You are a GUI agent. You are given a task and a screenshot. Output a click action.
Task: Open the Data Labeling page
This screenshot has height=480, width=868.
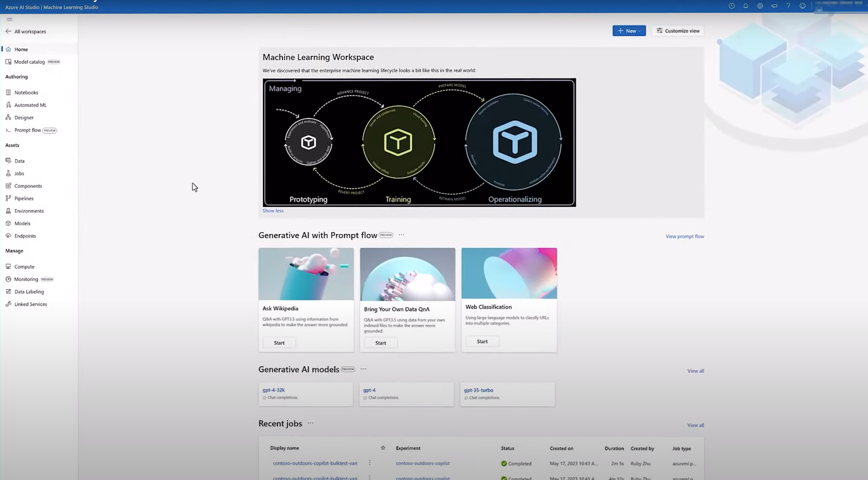28,291
